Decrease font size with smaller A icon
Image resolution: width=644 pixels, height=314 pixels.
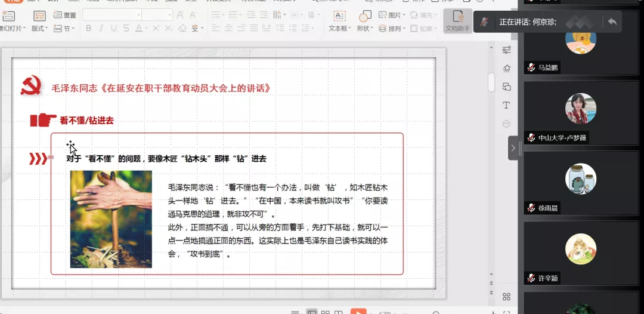tap(192, 15)
